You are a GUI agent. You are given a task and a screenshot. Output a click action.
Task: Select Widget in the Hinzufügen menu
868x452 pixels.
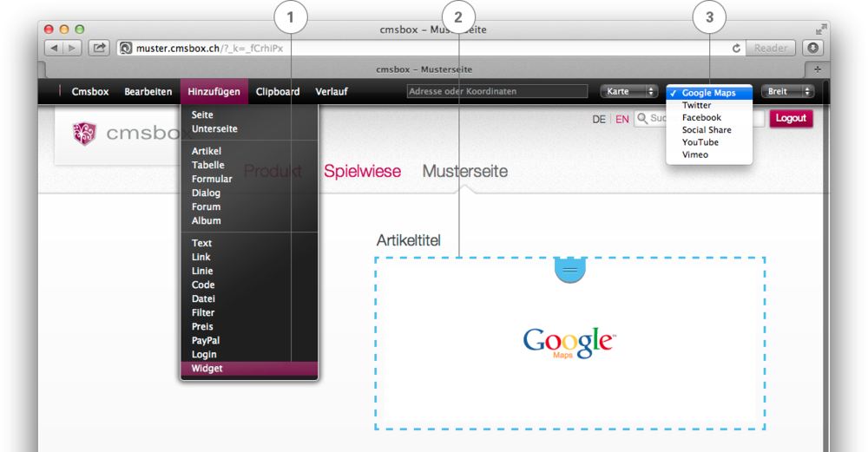point(249,369)
